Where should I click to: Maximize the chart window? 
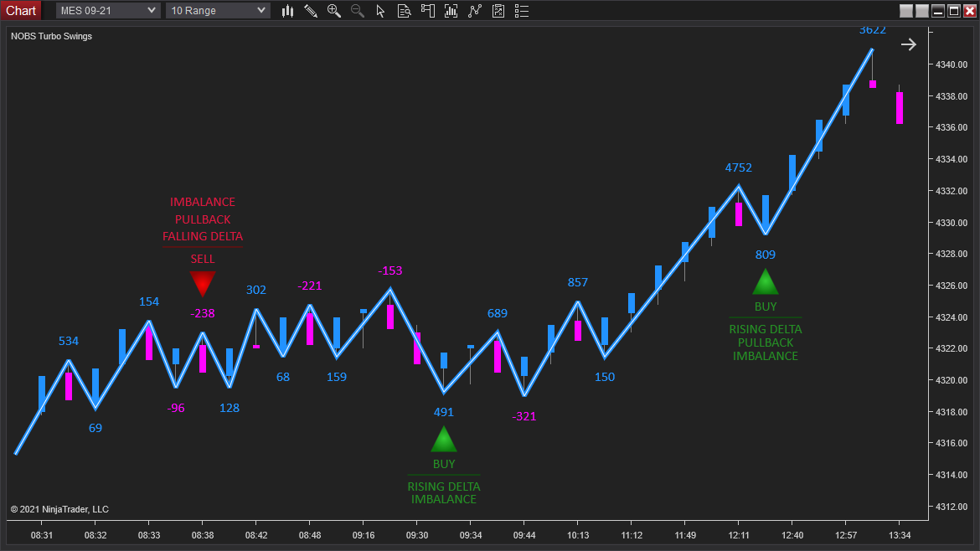point(954,11)
